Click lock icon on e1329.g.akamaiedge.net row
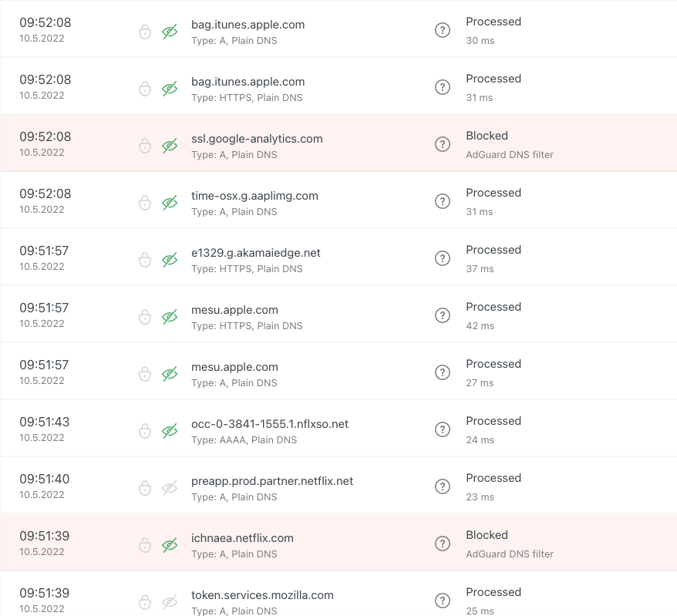The height and width of the screenshot is (616, 677). click(x=145, y=260)
